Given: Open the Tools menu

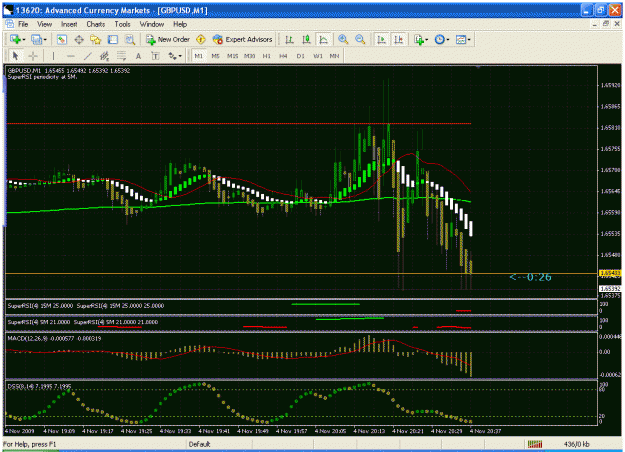Looking at the screenshot, I should pyautogui.click(x=122, y=24).
